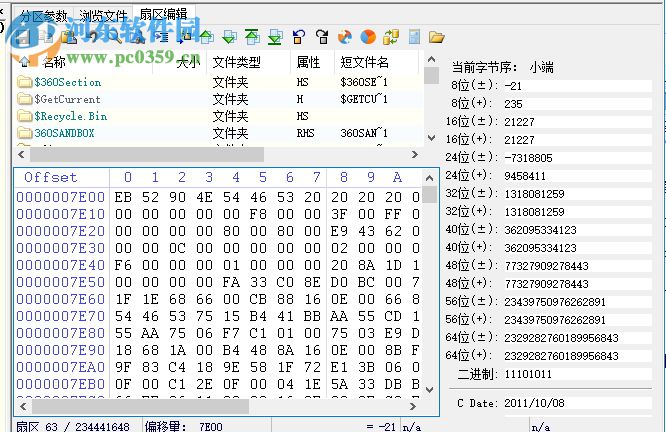Screen dimensions: 666x432
Task: Click offset row 0000007E80
Action: (61, 333)
